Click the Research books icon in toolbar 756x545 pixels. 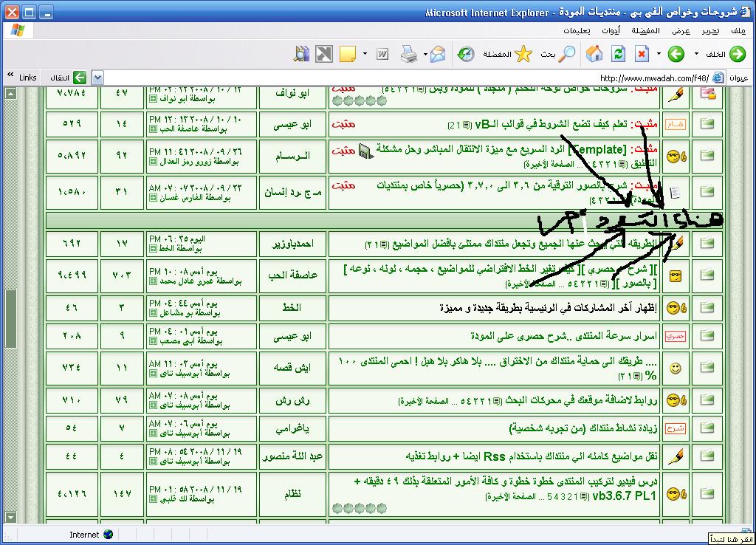tap(301, 54)
